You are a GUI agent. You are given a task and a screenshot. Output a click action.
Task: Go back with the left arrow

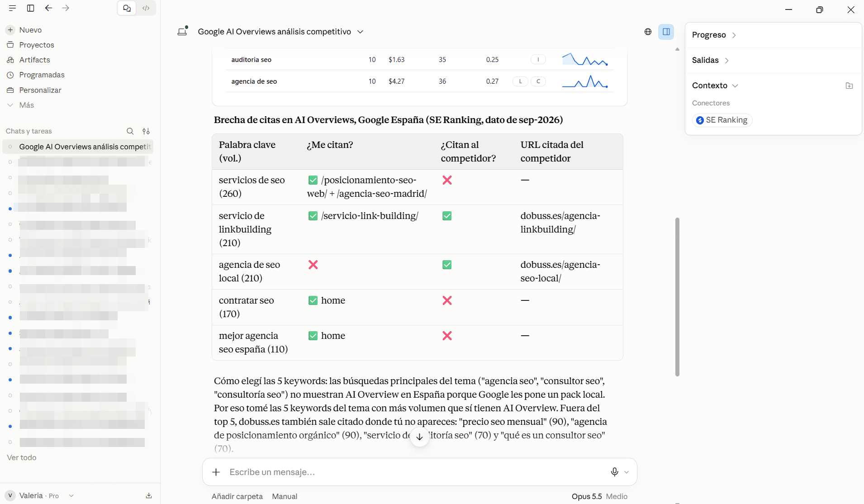pos(48,8)
